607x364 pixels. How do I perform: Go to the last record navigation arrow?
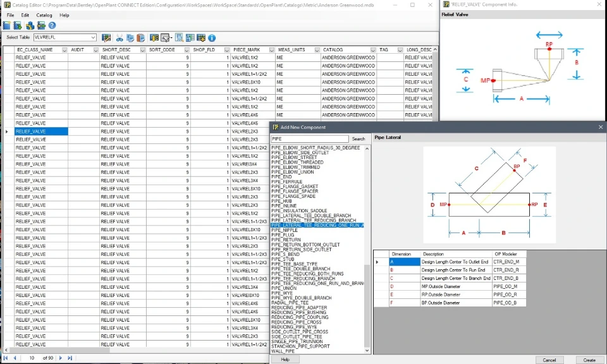[x=70, y=358]
